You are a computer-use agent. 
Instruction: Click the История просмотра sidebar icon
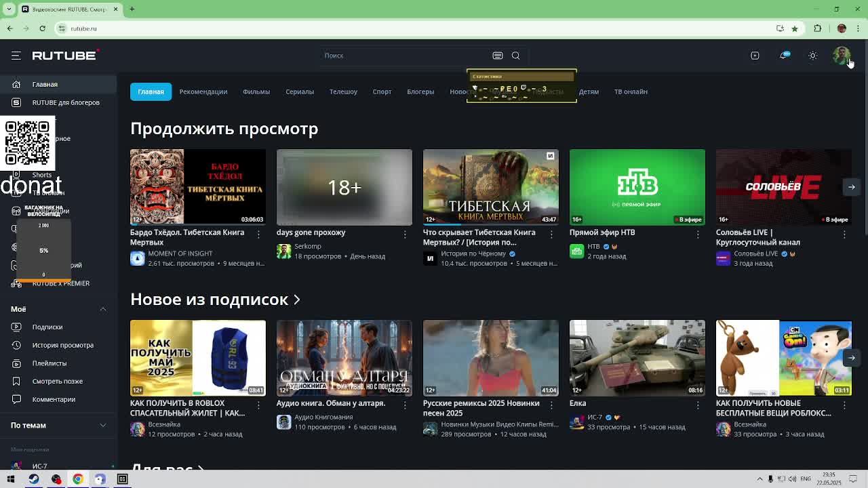pyautogui.click(x=16, y=345)
